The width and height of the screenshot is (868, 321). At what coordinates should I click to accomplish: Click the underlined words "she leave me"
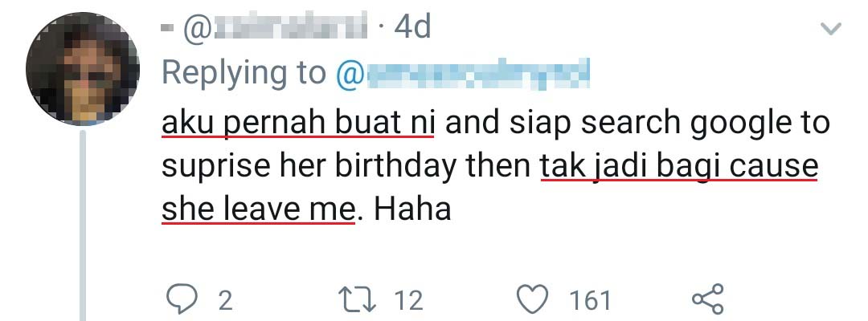click(257, 209)
